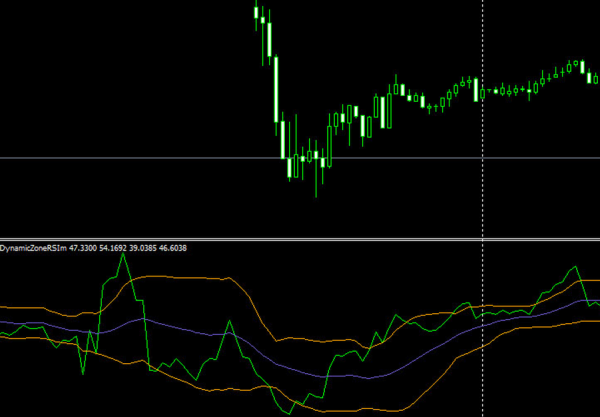600x417 pixels.
Task: Click the 39.0385 indicator value
Action: point(143,248)
